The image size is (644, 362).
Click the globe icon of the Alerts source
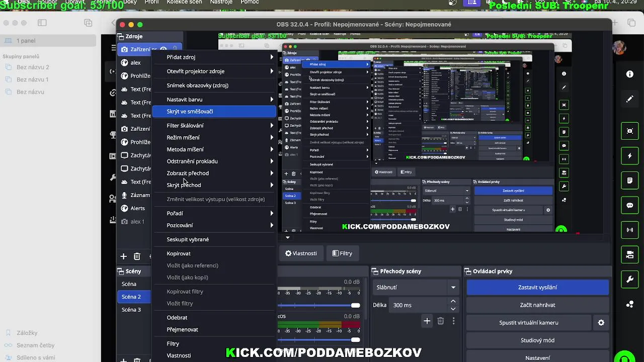124,208
